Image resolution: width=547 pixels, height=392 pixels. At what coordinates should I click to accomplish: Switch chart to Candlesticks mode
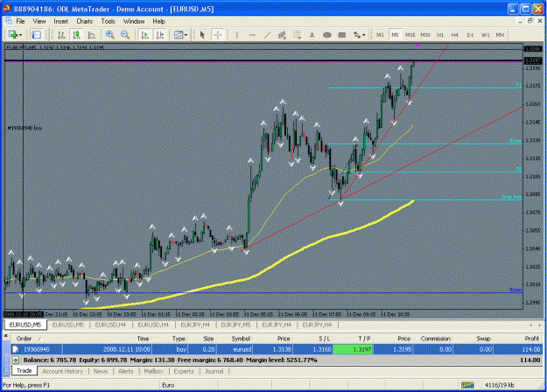[x=76, y=35]
